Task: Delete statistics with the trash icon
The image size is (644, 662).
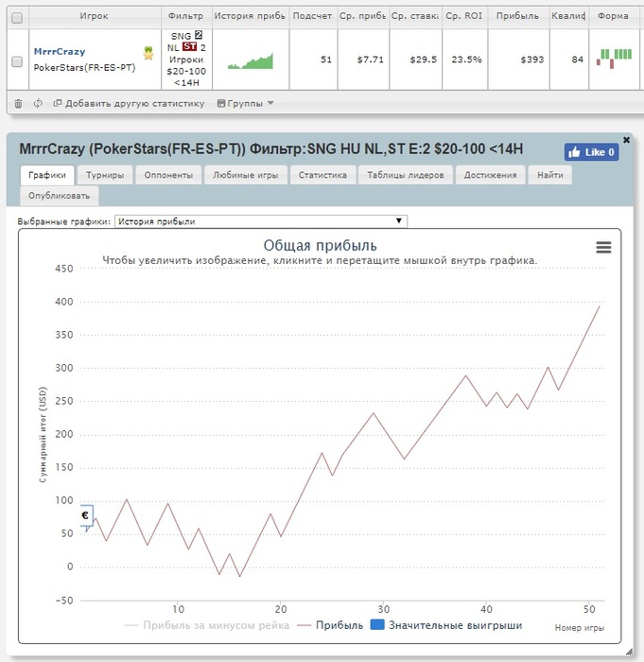Action: pyautogui.click(x=18, y=103)
